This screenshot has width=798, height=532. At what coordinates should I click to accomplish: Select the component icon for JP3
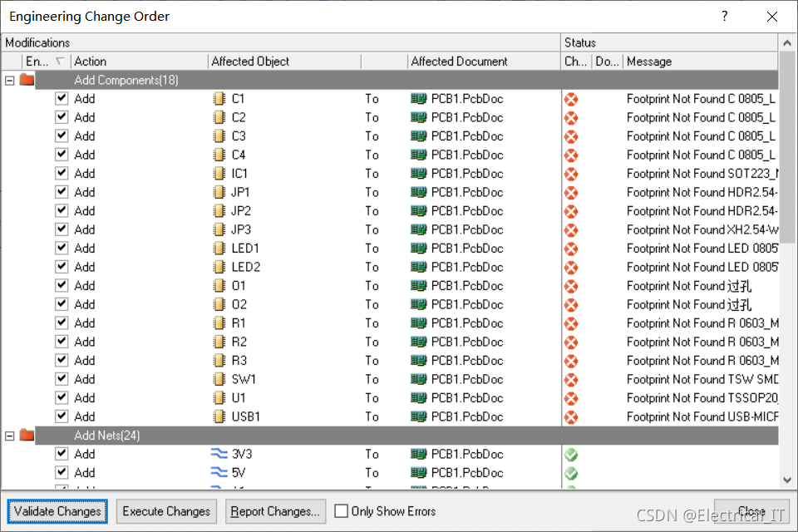[219, 229]
